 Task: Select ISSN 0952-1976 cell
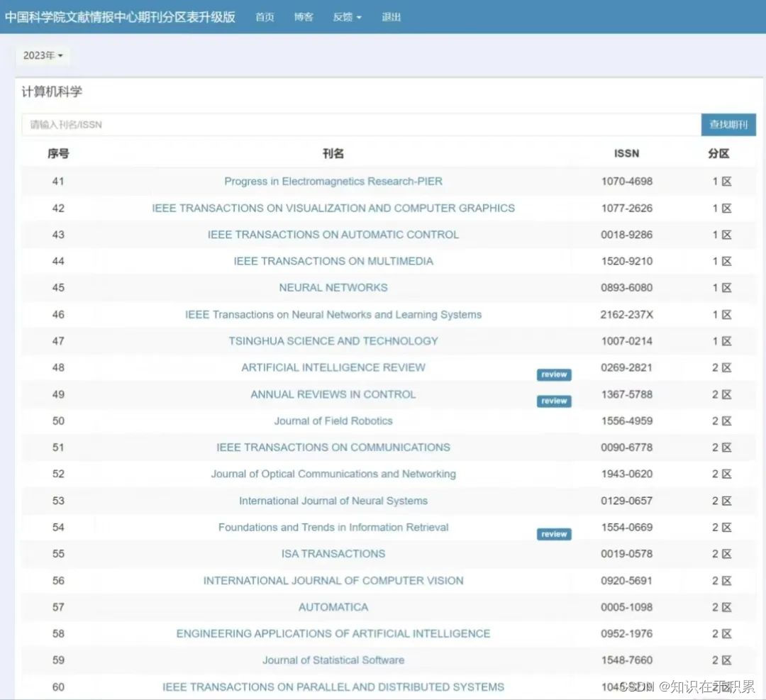point(627,633)
